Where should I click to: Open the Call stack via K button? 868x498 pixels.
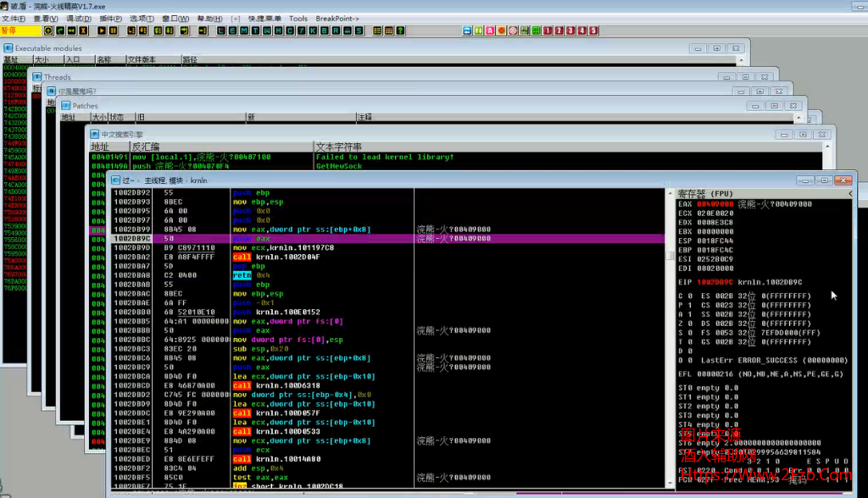tap(313, 30)
